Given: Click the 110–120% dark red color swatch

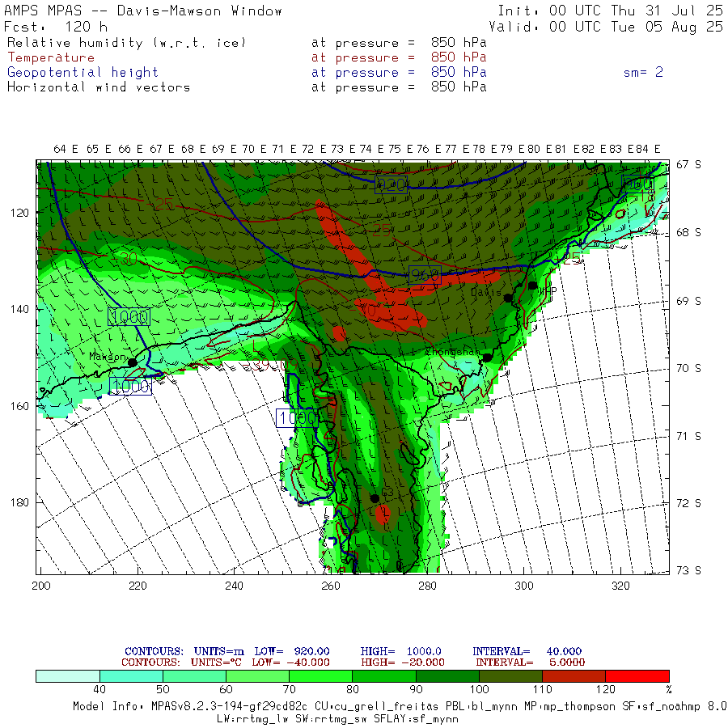Looking at the screenshot, I should (x=574, y=676).
